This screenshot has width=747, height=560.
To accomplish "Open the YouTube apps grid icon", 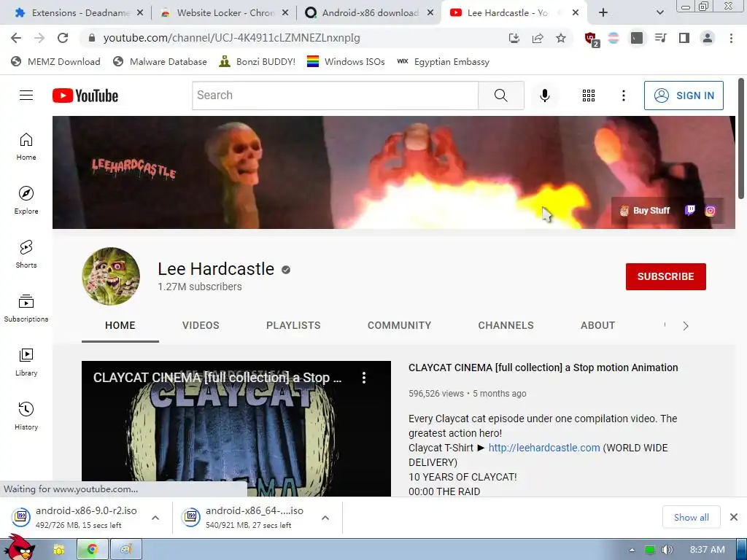I will click(589, 96).
